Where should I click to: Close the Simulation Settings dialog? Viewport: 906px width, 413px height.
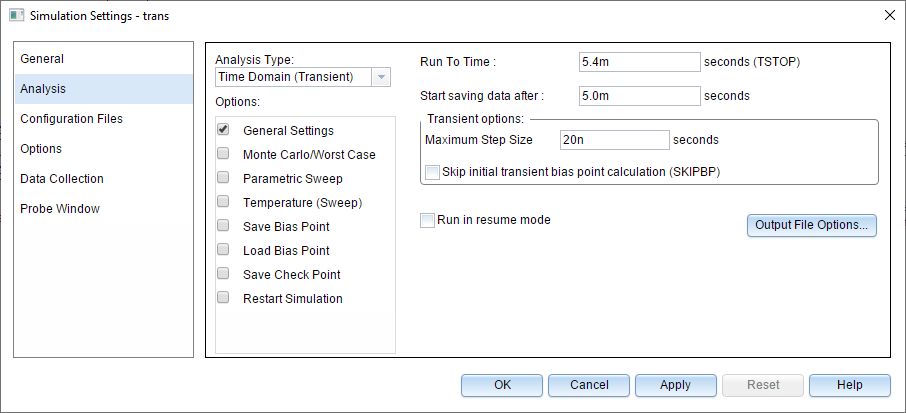[x=890, y=16]
